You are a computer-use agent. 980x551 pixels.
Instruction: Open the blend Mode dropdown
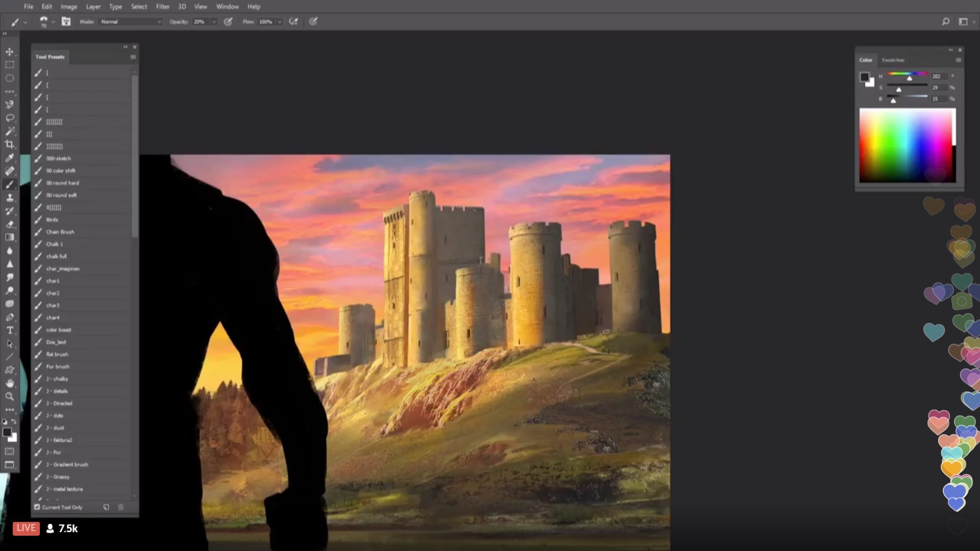click(131, 21)
